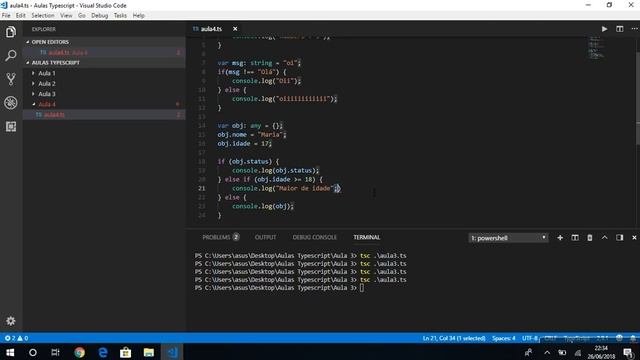Click line 21 number in gutter
The width and height of the screenshot is (640, 360).
(x=202, y=189)
